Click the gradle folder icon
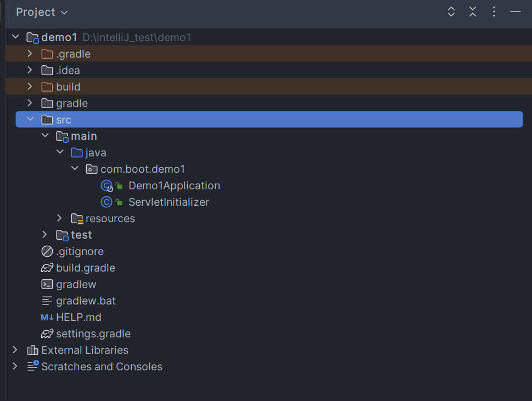 point(47,103)
